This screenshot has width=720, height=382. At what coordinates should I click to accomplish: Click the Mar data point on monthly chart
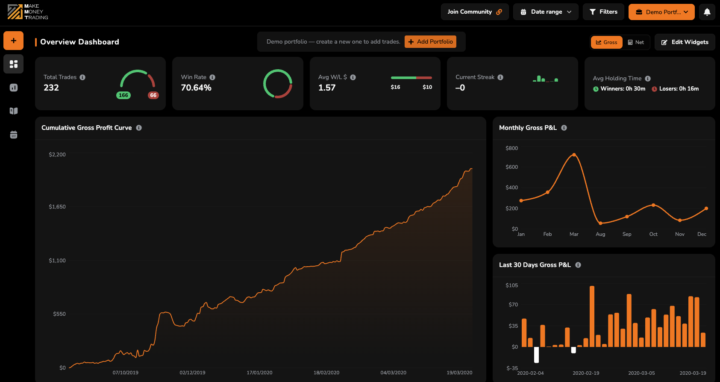574,155
